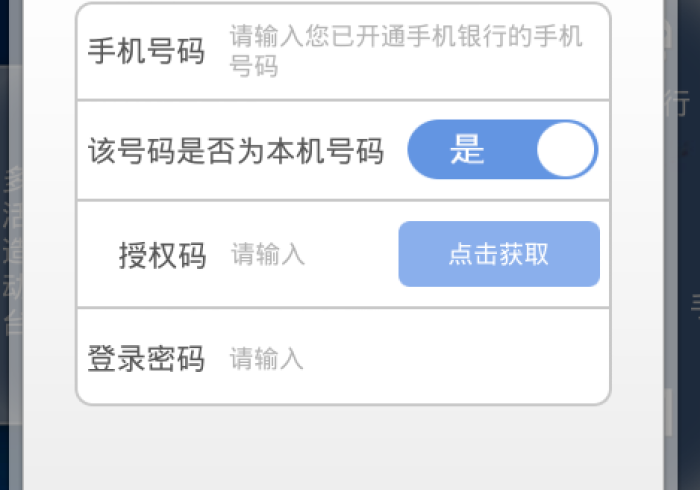700x490 pixels.
Task: Click the dimmed background left of the dialog
Action: point(10,250)
